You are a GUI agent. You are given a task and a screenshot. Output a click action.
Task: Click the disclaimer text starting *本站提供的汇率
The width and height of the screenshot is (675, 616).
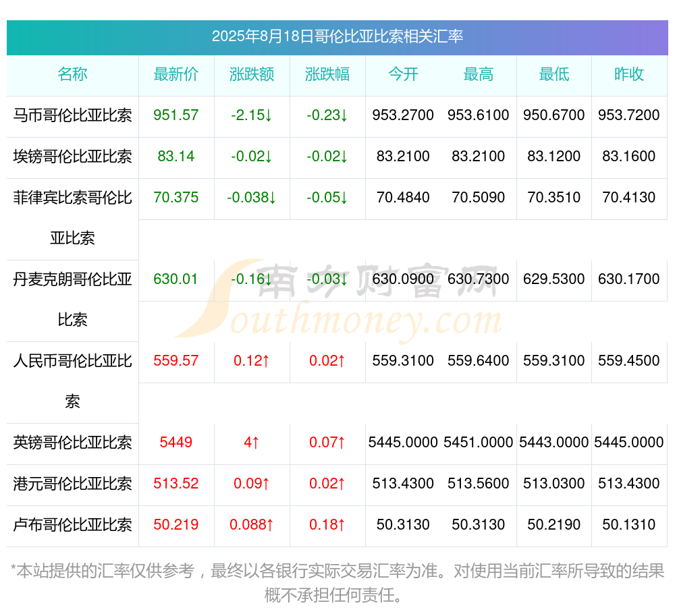point(337,584)
